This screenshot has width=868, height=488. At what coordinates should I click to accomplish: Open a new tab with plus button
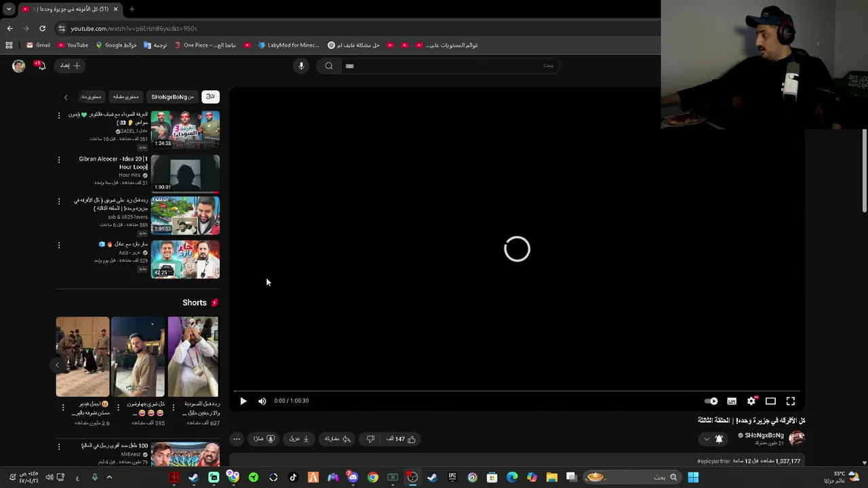click(132, 9)
